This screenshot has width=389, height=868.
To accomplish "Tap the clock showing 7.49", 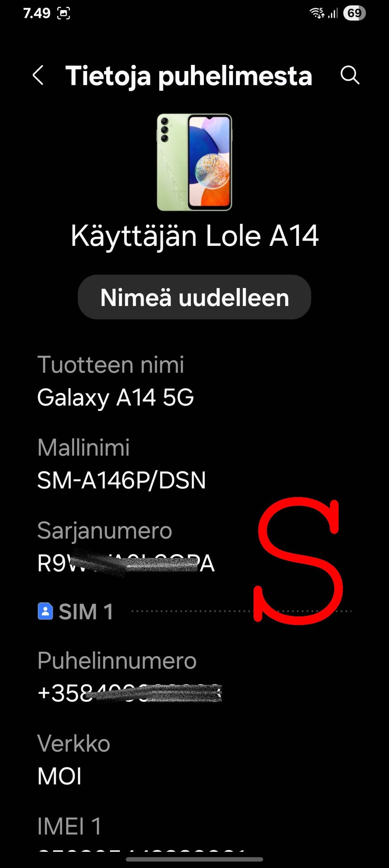I will pos(37,13).
